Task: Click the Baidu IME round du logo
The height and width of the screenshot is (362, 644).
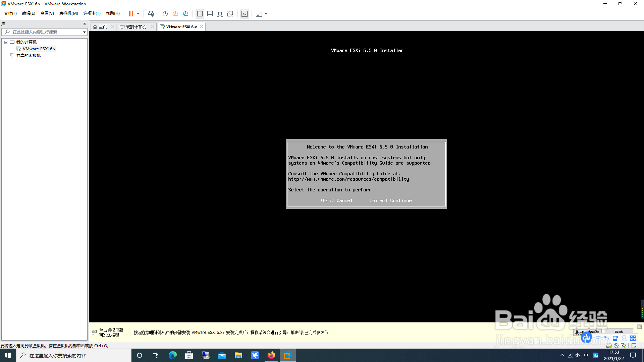Action: pyautogui.click(x=587, y=338)
